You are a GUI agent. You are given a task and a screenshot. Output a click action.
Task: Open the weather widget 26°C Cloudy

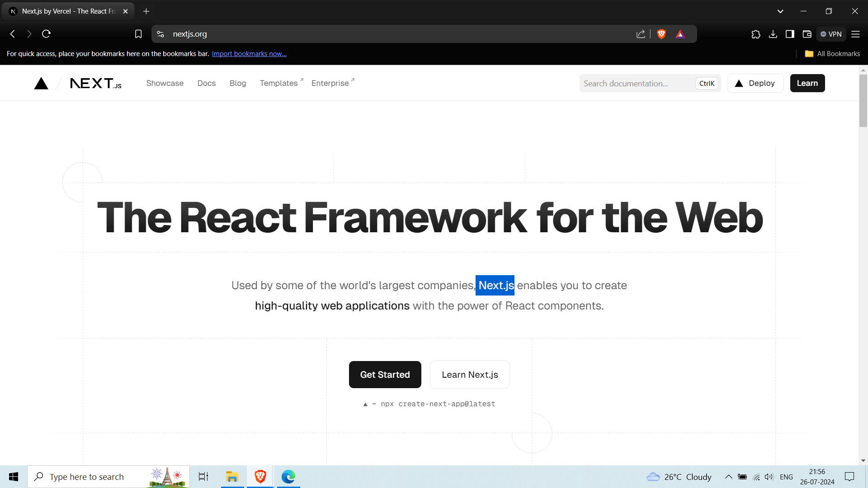679,477
